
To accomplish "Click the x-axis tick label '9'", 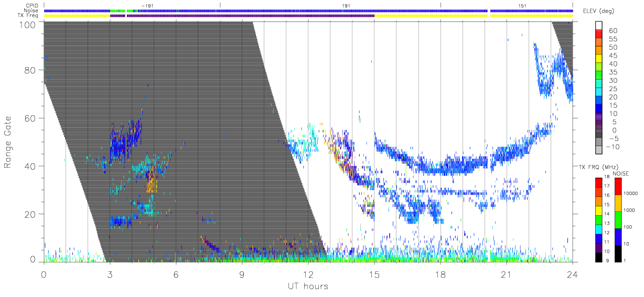I will coord(242,274).
